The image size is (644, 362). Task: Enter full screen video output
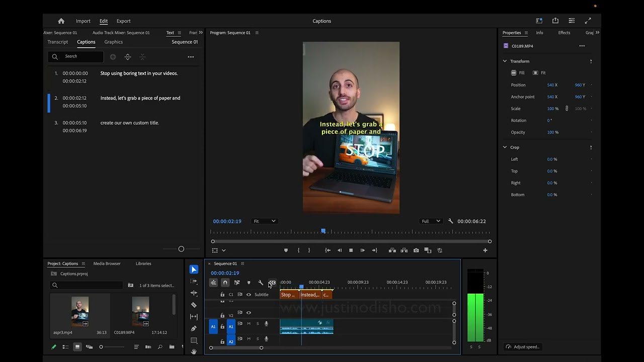click(x=588, y=21)
